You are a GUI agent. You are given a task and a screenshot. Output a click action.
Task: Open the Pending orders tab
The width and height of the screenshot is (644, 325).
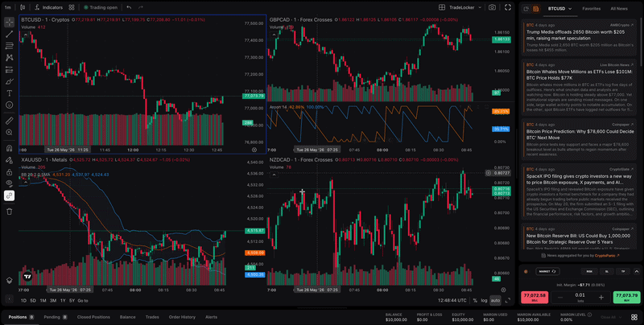point(55,317)
